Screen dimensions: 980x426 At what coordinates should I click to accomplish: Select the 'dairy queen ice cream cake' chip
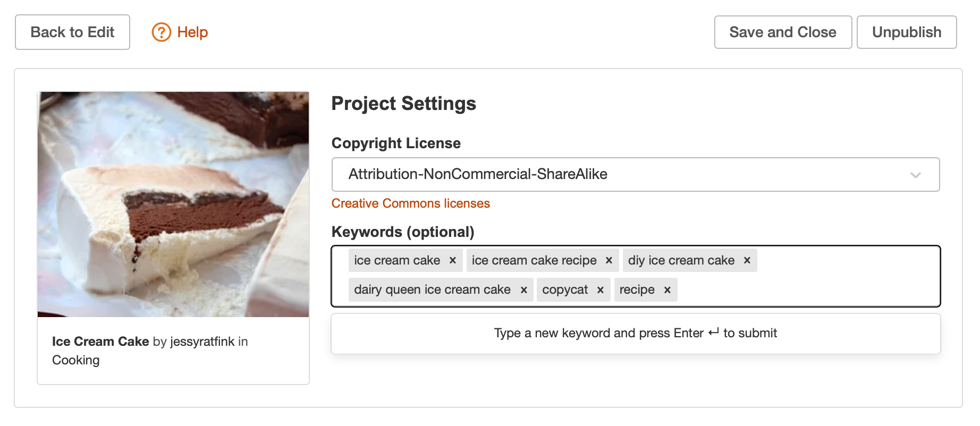(x=432, y=290)
